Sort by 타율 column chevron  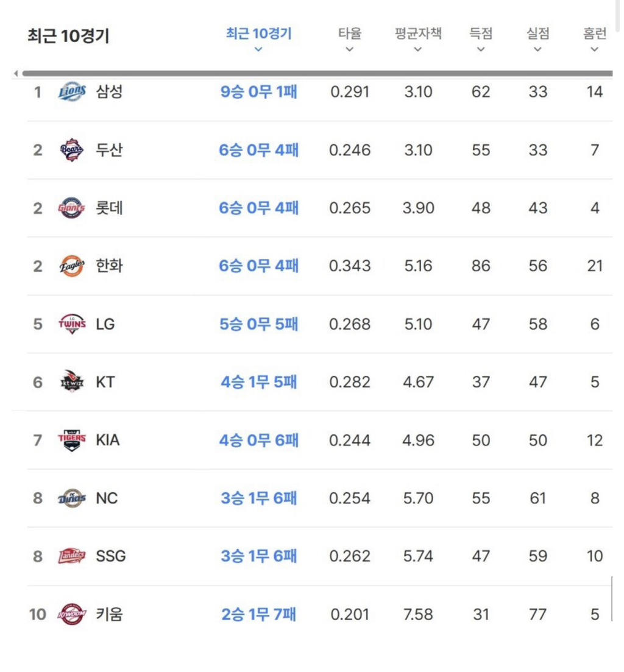(350, 49)
